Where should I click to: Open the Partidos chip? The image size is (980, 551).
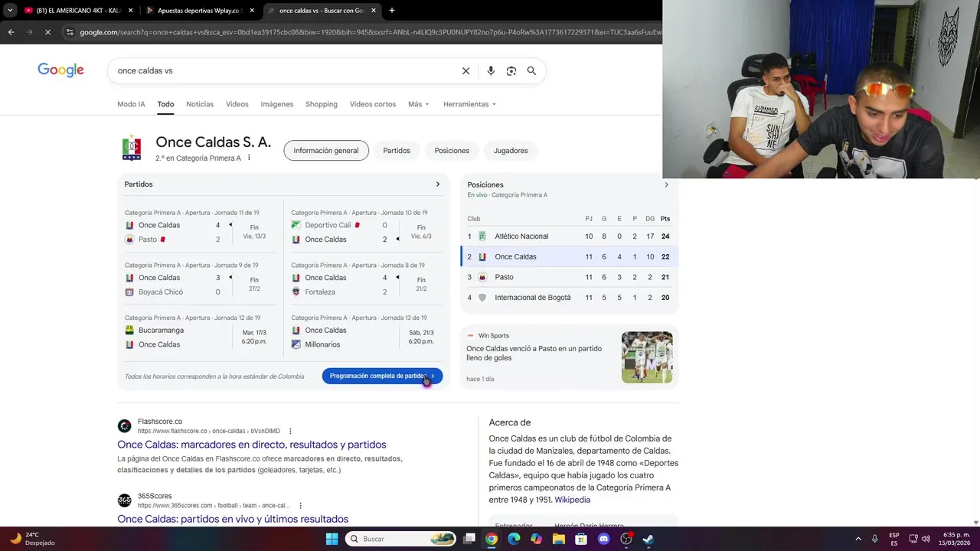397,151
